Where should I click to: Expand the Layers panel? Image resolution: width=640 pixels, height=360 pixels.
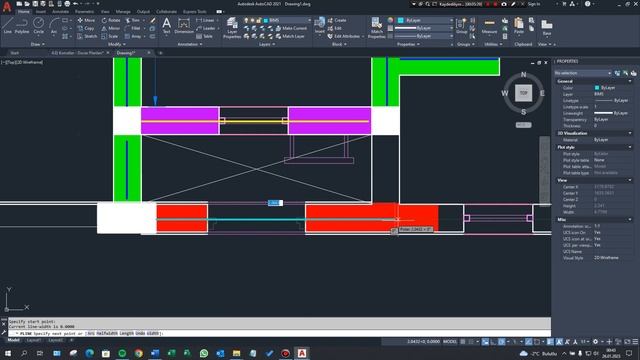(267, 44)
